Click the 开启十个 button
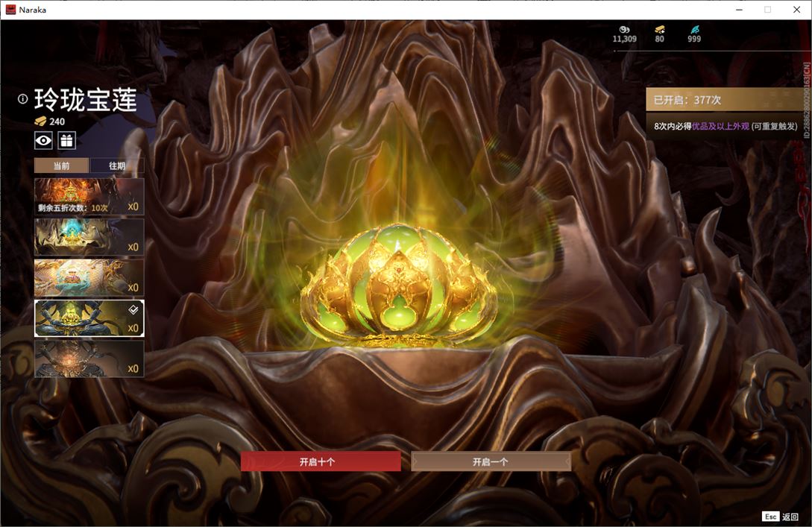This screenshot has height=527, width=812. (321, 461)
